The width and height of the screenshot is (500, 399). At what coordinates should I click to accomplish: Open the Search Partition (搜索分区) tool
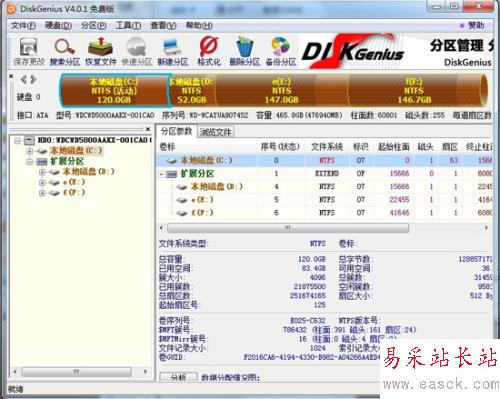tap(65, 47)
